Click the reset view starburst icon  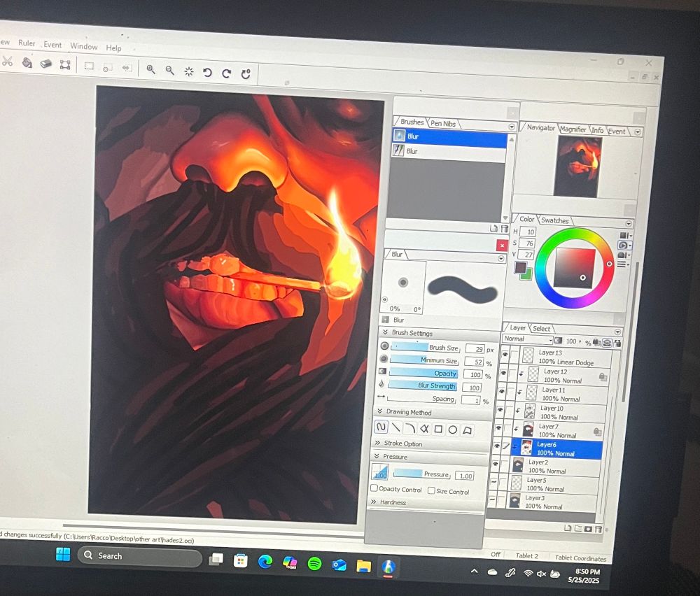tap(189, 71)
